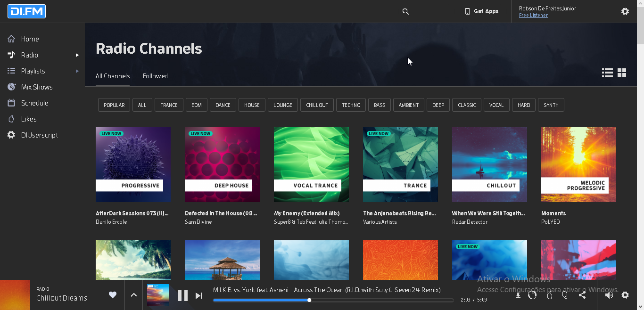Seek on the track progress bar
This screenshot has height=310, width=644.
click(x=333, y=300)
